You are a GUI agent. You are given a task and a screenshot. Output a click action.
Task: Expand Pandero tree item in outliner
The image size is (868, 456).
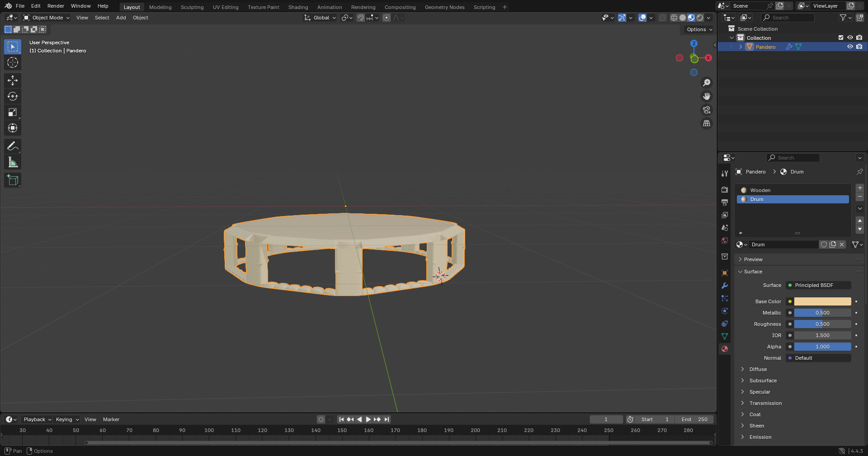tap(741, 47)
